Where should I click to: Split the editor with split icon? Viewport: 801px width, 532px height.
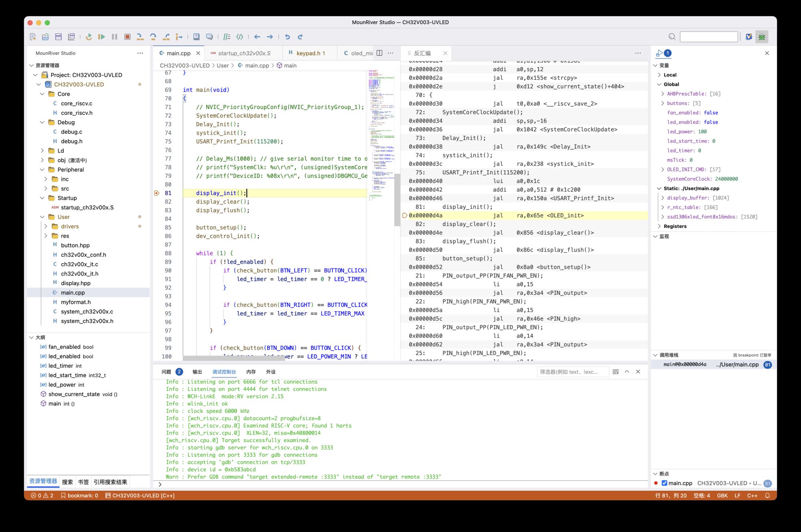(380, 53)
